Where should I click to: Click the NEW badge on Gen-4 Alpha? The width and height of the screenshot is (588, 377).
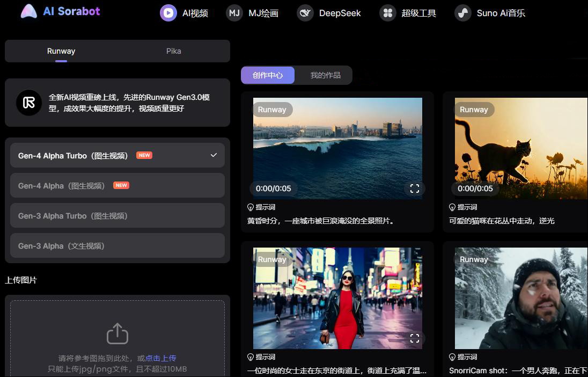click(121, 185)
